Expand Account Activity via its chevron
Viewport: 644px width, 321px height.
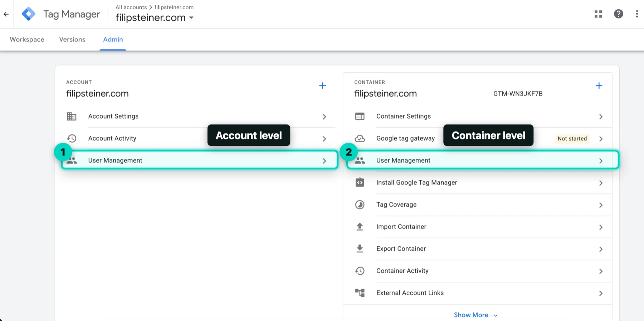click(x=324, y=139)
